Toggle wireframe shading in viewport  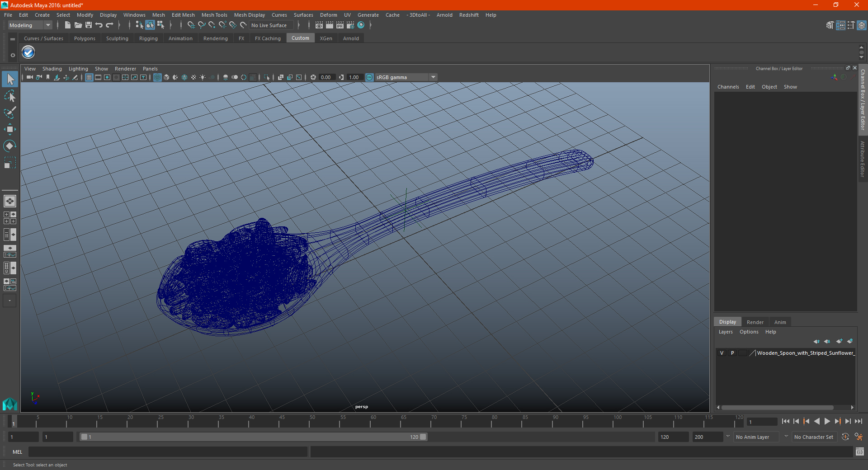coord(157,77)
